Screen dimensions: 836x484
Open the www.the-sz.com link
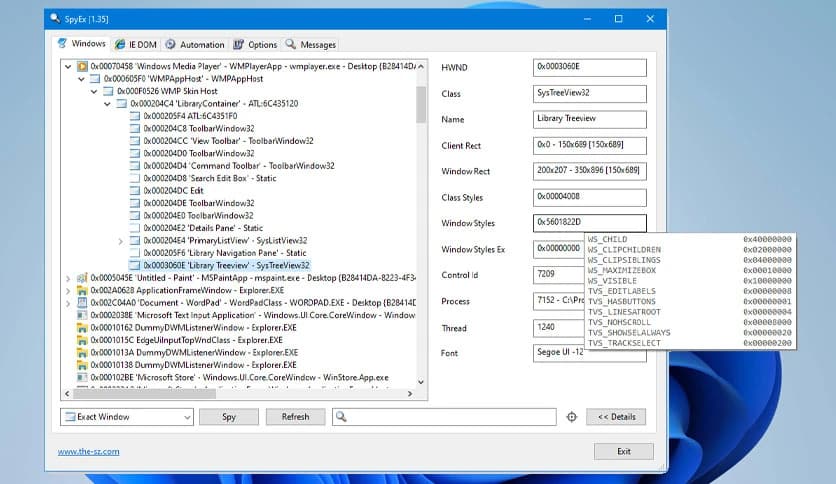click(89, 451)
